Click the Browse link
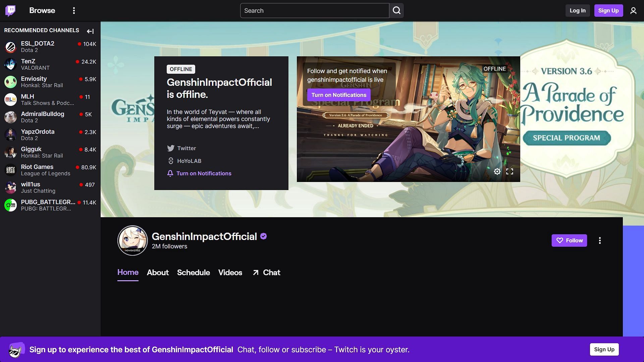The height and width of the screenshot is (362, 644). pyautogui.click(x=42, y=11)
